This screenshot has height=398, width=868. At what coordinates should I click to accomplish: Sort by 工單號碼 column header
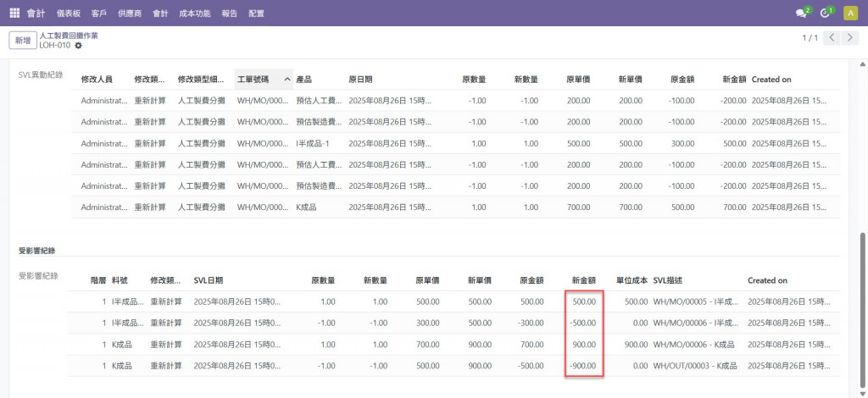tap(264, 79)
